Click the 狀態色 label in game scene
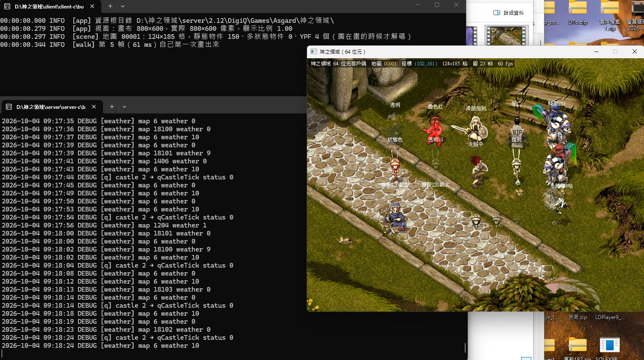The image size is (644, 360). [395, 140]
